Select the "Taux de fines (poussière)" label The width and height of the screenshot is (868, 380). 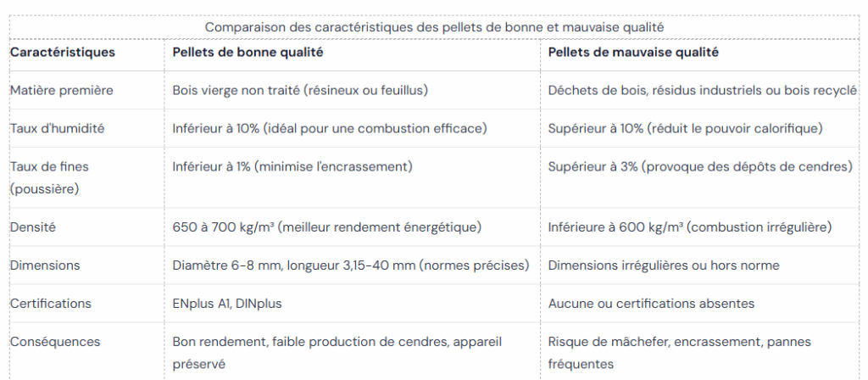click(x=49, y=177)
